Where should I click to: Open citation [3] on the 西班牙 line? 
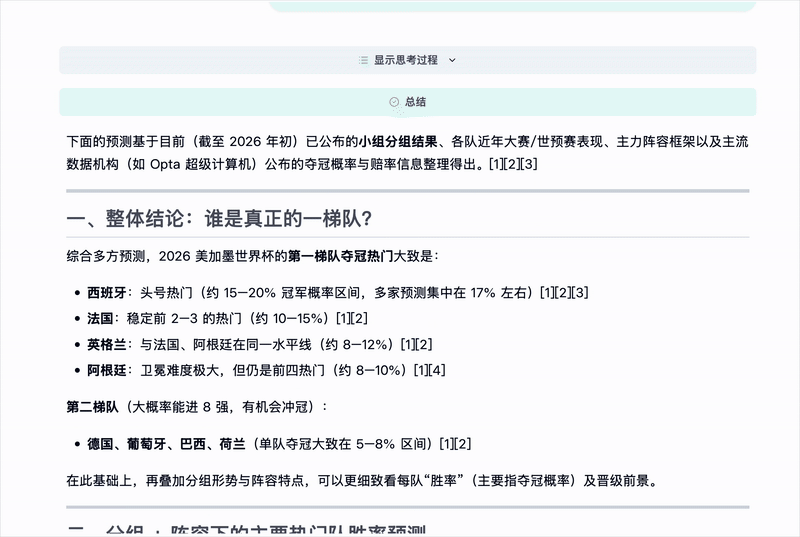(581, 293)
